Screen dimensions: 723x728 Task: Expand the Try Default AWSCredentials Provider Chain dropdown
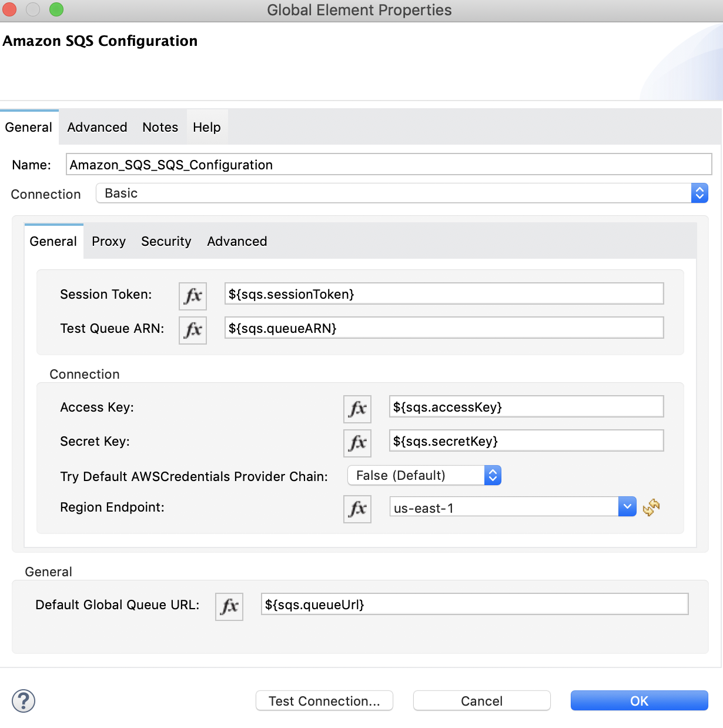pos(424,475)
